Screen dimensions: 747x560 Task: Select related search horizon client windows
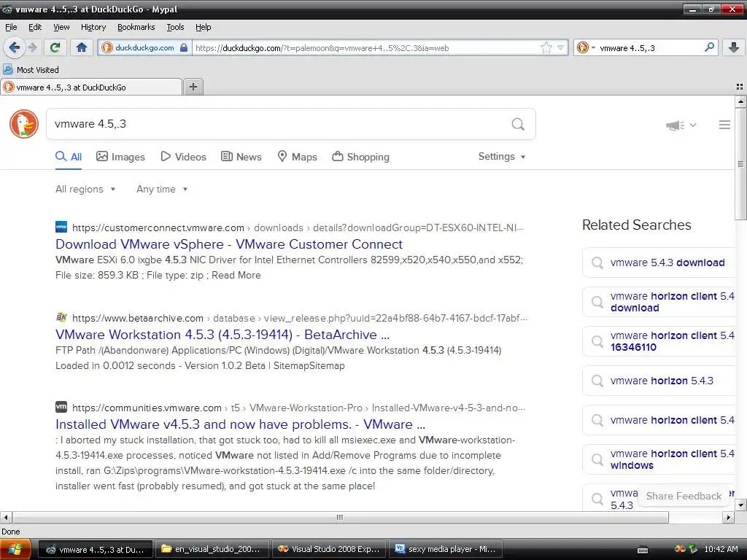(x=659, y=459)
